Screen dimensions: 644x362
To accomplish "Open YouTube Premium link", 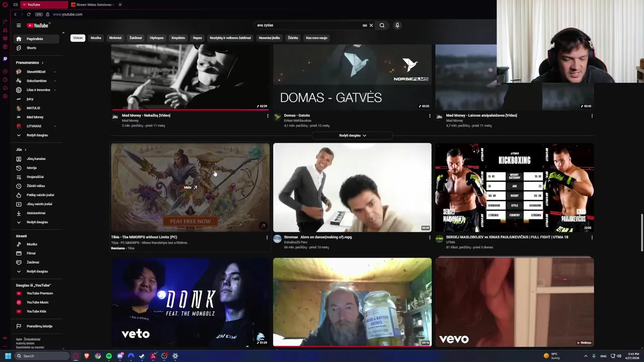I will (36, 293).
